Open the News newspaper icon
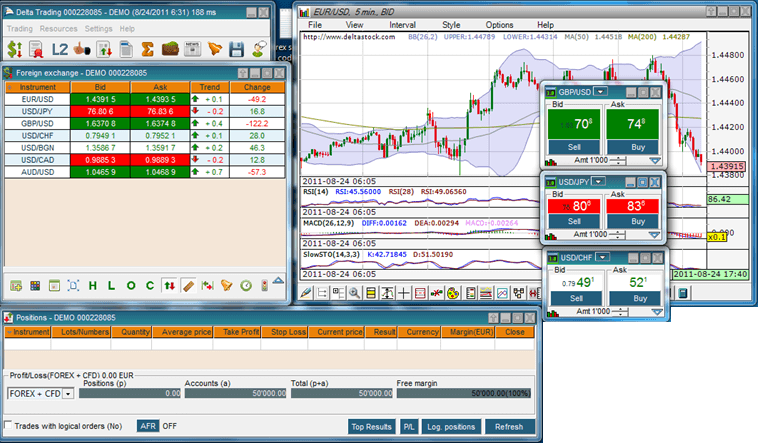758x443 pixels. [192, 49]
